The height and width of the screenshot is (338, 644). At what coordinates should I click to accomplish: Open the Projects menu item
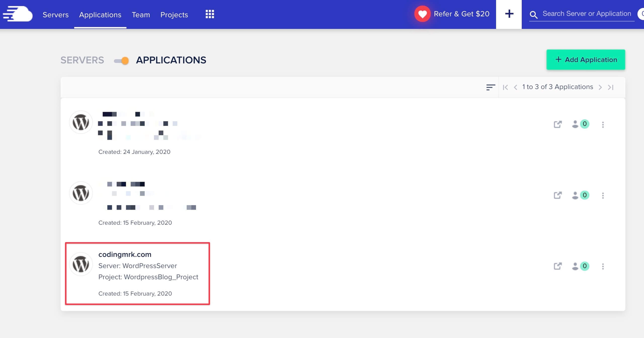point(174,15)
